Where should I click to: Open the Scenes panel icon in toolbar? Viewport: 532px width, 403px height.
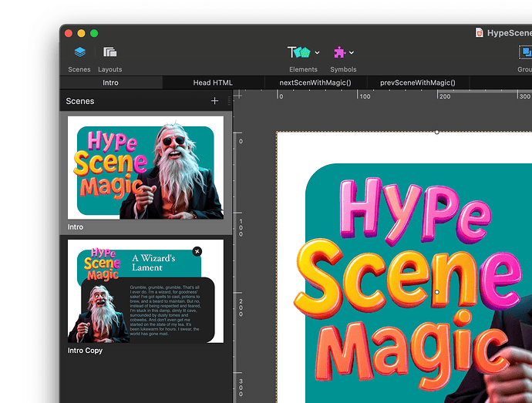[x=80, y=52]
